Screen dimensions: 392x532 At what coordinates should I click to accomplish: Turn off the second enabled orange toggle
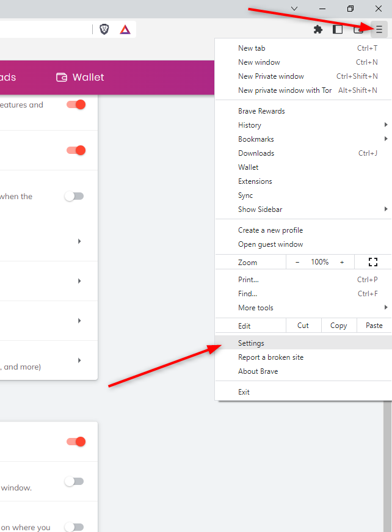[76, 150]
